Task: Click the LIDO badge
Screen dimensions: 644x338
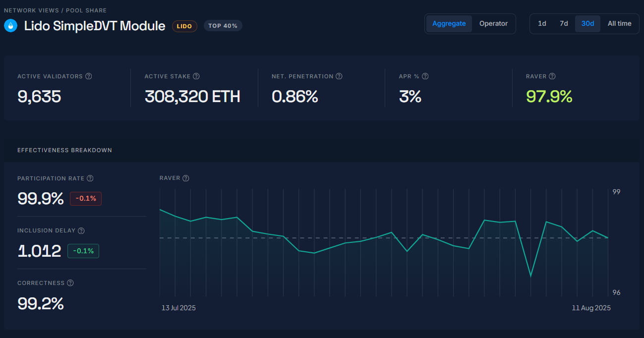Action: click(x=184, y=26)
